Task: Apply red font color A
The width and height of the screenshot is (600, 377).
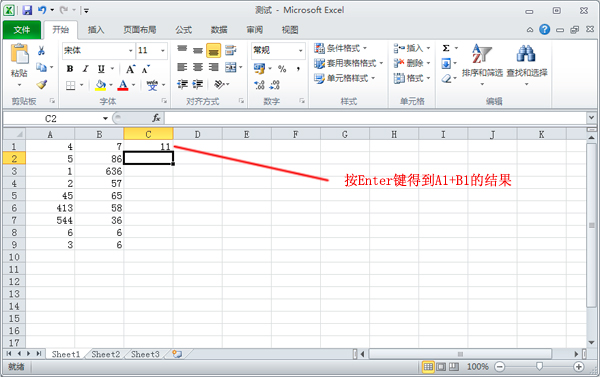Action: point(123,85)
